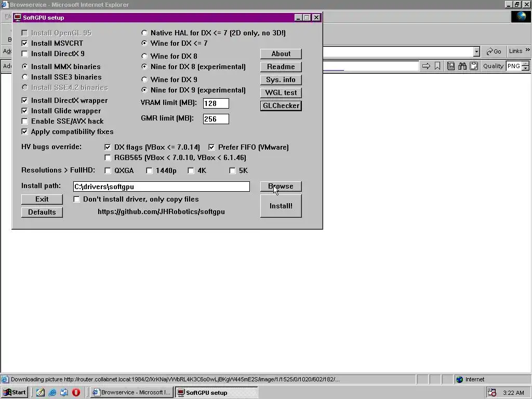
Task: Click the Browservice IE title bar icon
Action: [x=4, y=4]
